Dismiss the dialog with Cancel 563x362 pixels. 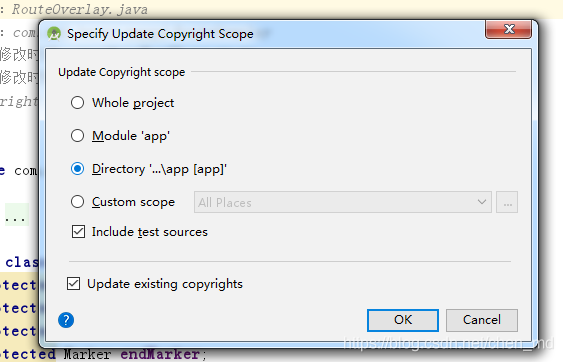click(x=482, y=320)
